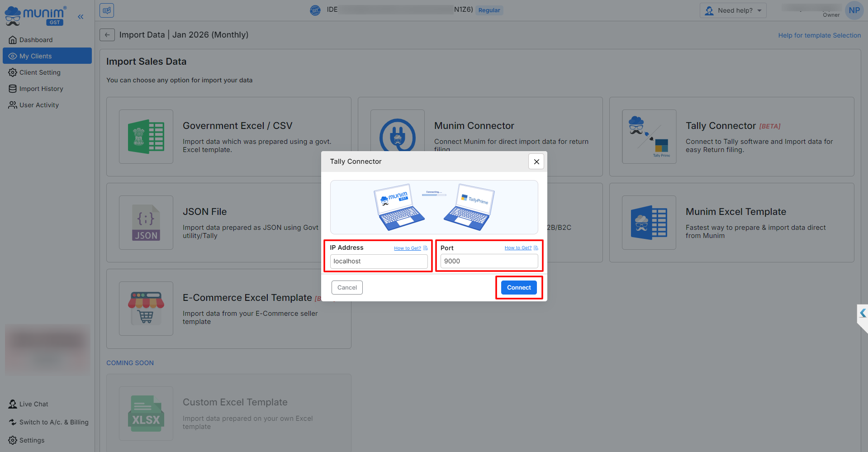
Task: Open How to Get link for Port
Action: [x=518, y=248]
